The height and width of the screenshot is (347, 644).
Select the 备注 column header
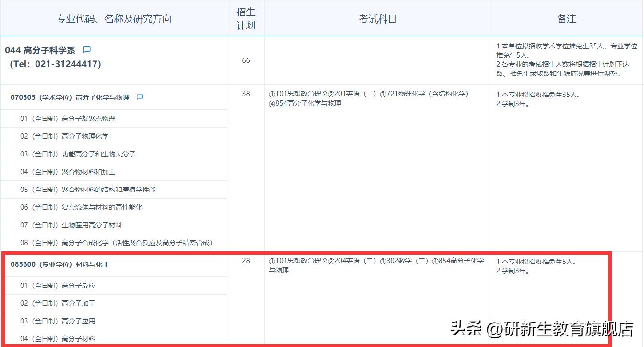coord(567,18)
